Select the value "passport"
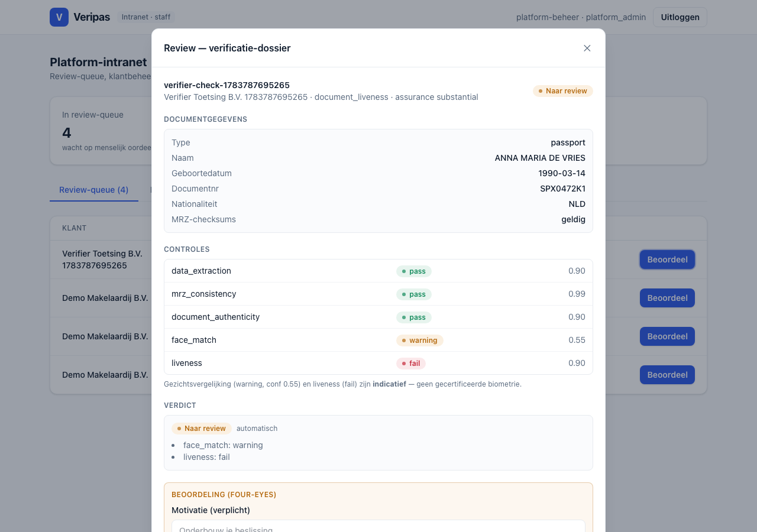Image resolution: width=757 pixels, height=532 pixels. (x=568, y=142)
